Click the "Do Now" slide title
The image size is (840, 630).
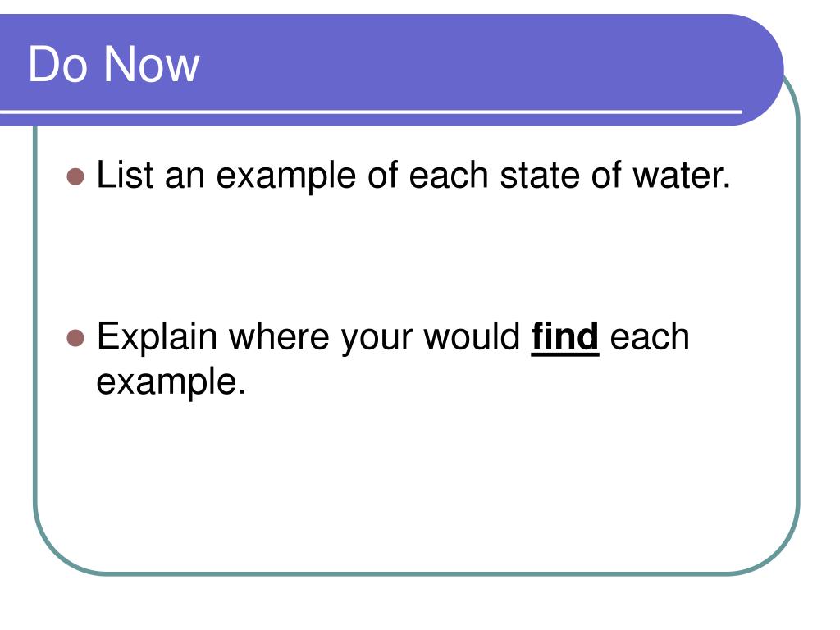(113, 64)
